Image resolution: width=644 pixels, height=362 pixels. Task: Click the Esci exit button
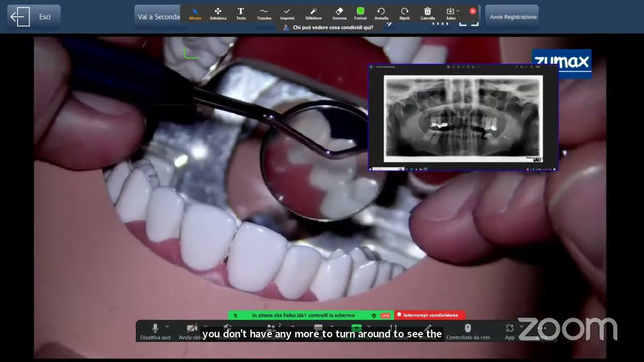34,17
